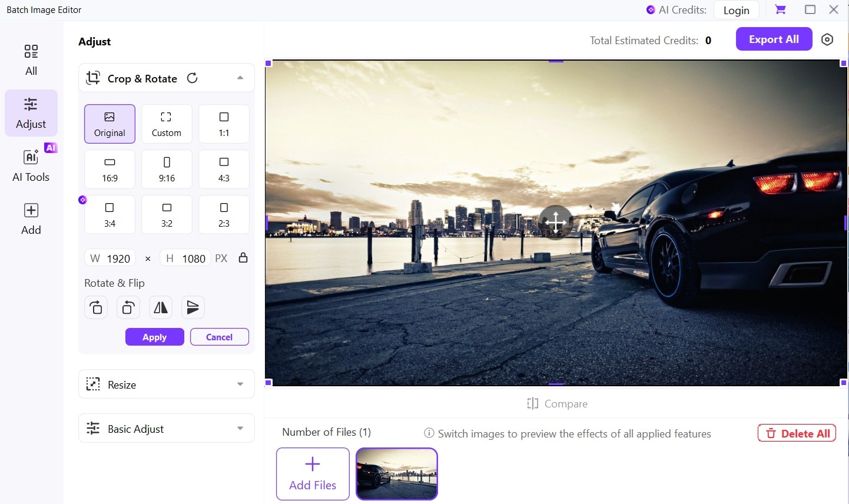
Task: Click Export All button
Action: [x=774, y=39]
